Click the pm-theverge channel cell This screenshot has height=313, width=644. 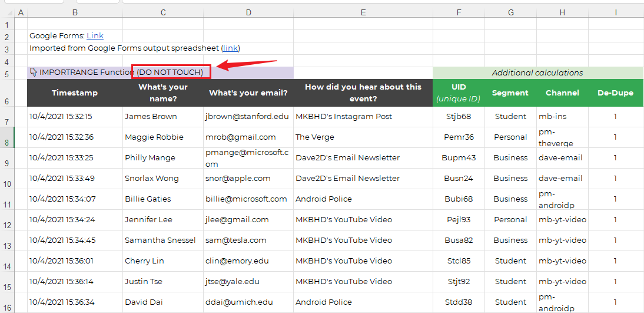click(x=562, y=137)
